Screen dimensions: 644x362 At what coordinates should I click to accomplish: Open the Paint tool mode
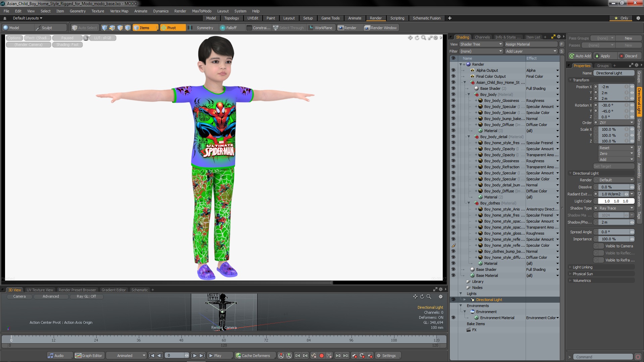coord(271,18)
